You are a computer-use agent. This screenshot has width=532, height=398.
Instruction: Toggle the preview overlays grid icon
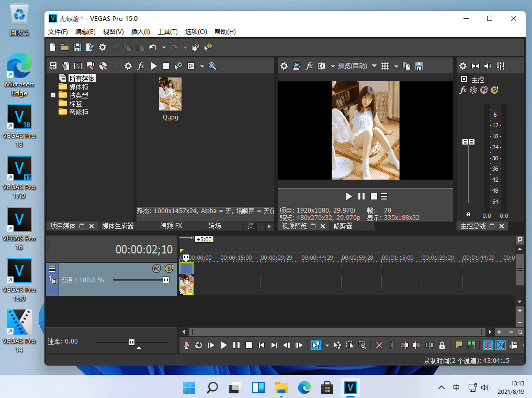tap(385, 66)
